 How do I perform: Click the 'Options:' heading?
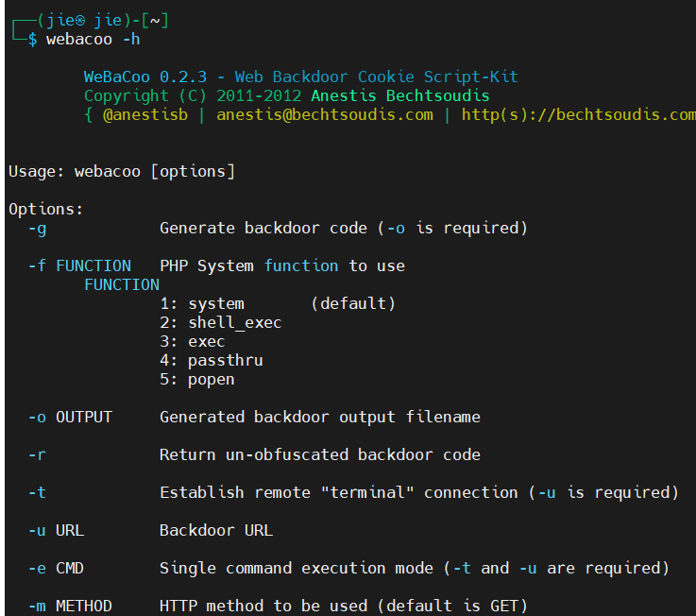[45, 209]
